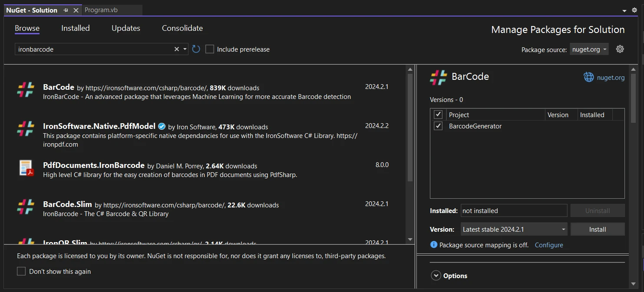Select the PdfDocuments.IronBarcode package icon
The height and width of the screenshot is (292, 644).
(26, 168)
